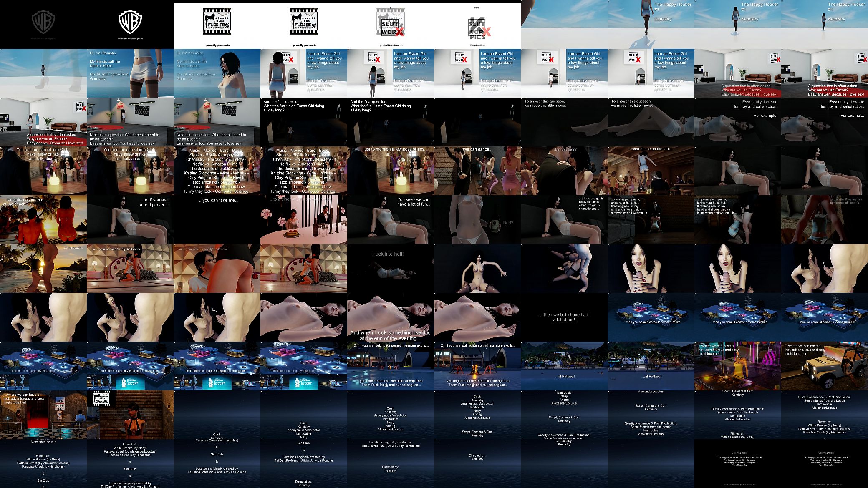Click the first 'Comming Soon' end-credits frame
This screenshot has width=868, height=488.
coord(738,463)
